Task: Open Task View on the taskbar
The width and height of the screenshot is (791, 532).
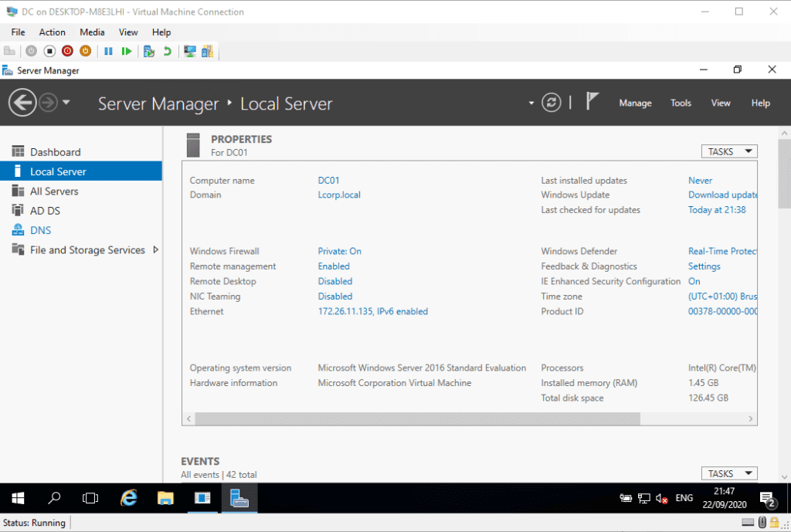Action: [x=90, y=498]
